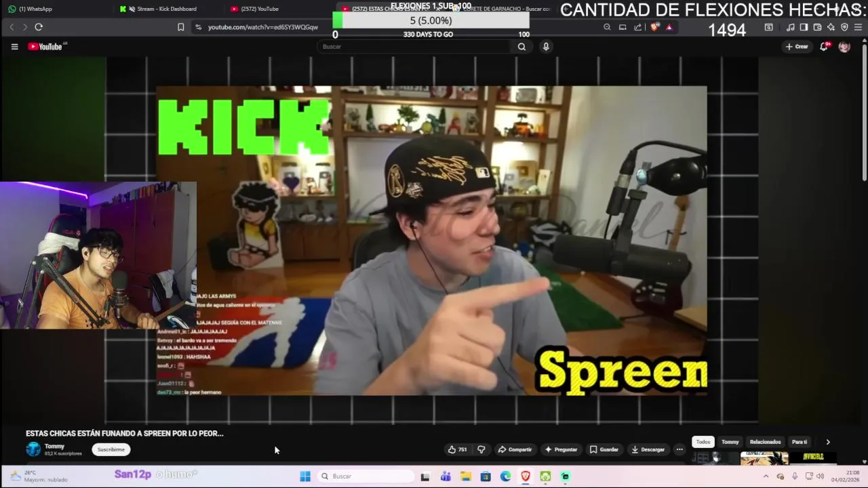Screen dimensions: 868x488
Task: Open the Microsoft Store taskbar icon
Action: [x=486, y=476]
